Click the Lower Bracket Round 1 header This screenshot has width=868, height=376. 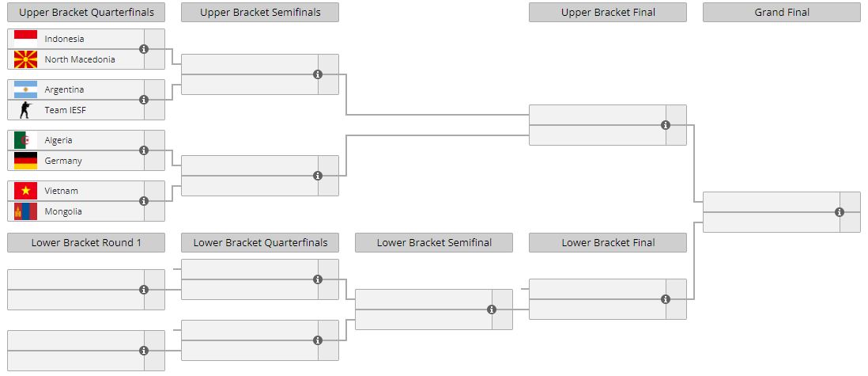[86, 243]
